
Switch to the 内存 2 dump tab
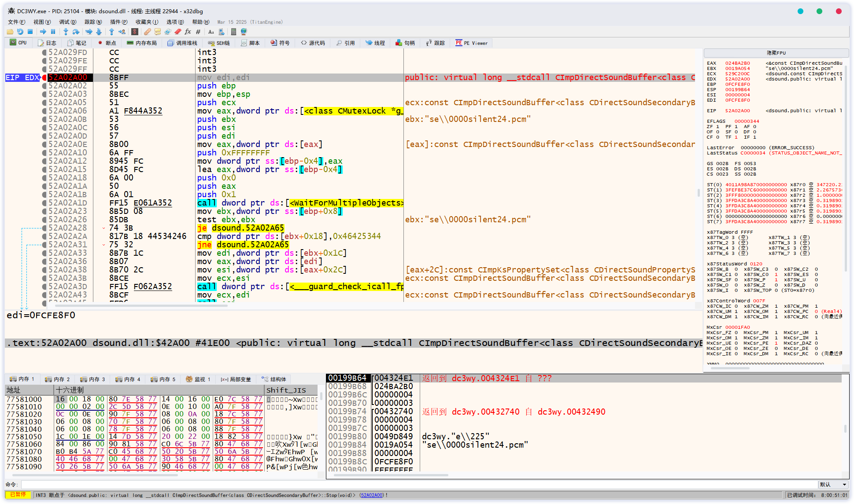point(58,379)
